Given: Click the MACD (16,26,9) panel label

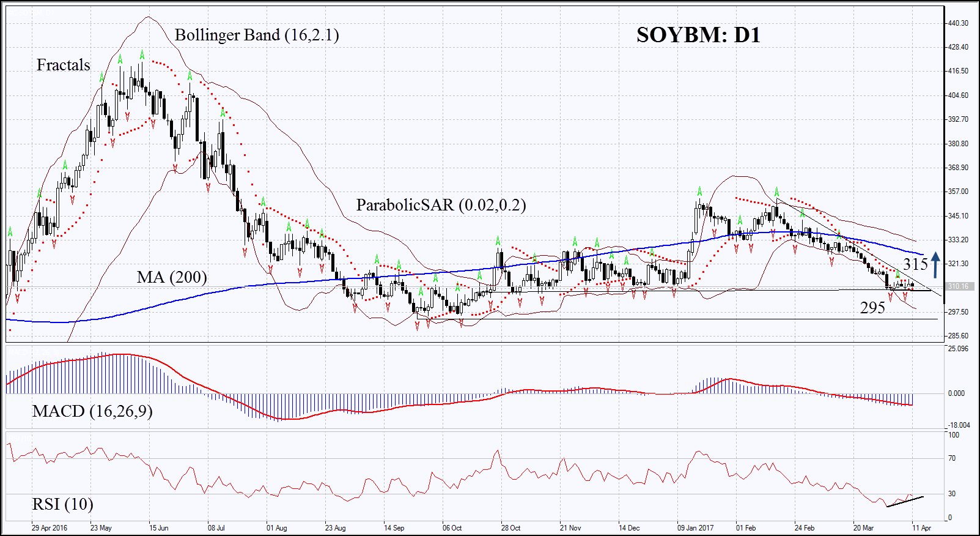Looking at the screenshot, I should tap(92, 411).
